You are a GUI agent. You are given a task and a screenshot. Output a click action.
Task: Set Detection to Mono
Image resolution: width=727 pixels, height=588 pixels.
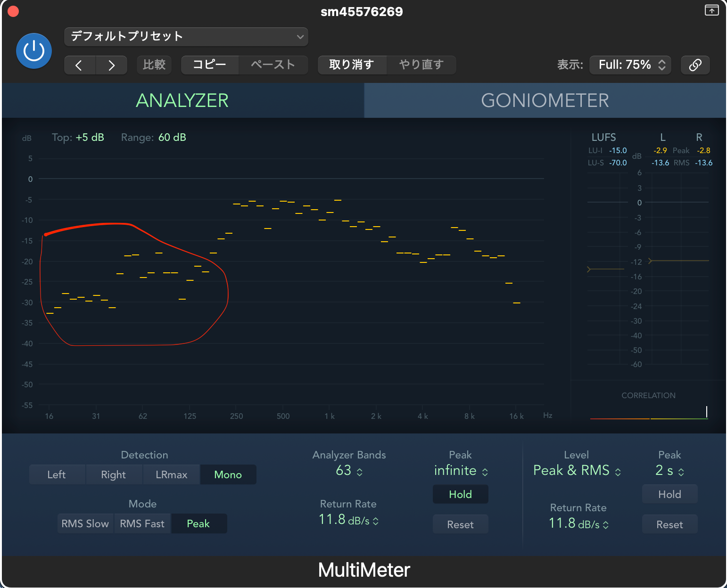tap(228, 475)
